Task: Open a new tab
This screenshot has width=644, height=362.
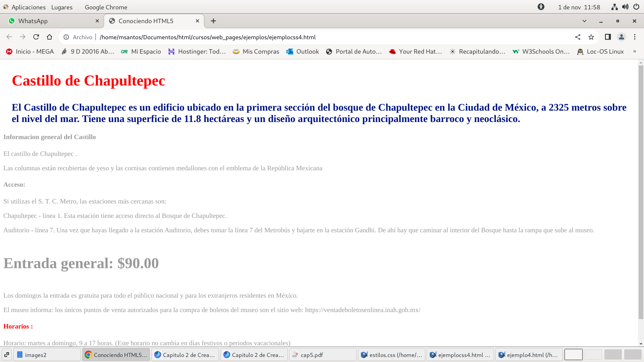Action: coord(213,21)
